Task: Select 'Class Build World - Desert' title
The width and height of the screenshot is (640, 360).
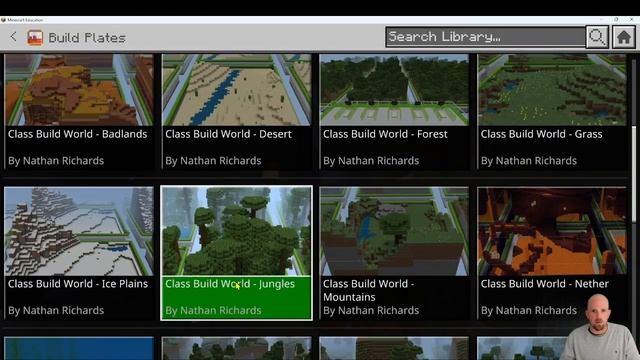Action: tap(229, 134)
